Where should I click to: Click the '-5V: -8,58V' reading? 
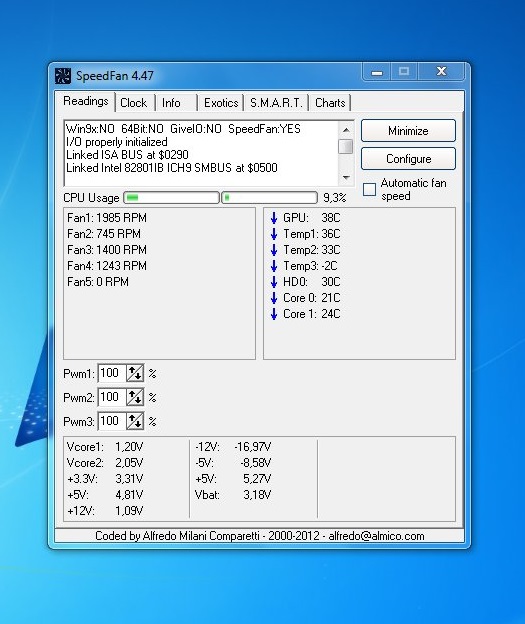pyautogui.click(x=233, y=463)
